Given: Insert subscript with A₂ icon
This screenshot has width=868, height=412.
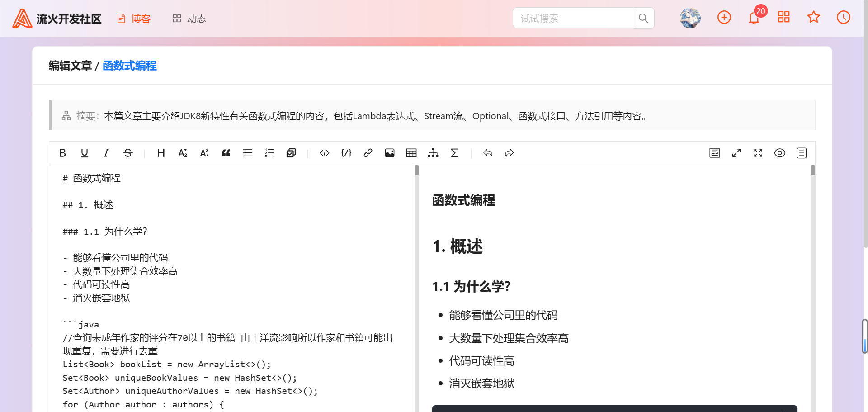Looking at the screenshot, I should (183, 153).
